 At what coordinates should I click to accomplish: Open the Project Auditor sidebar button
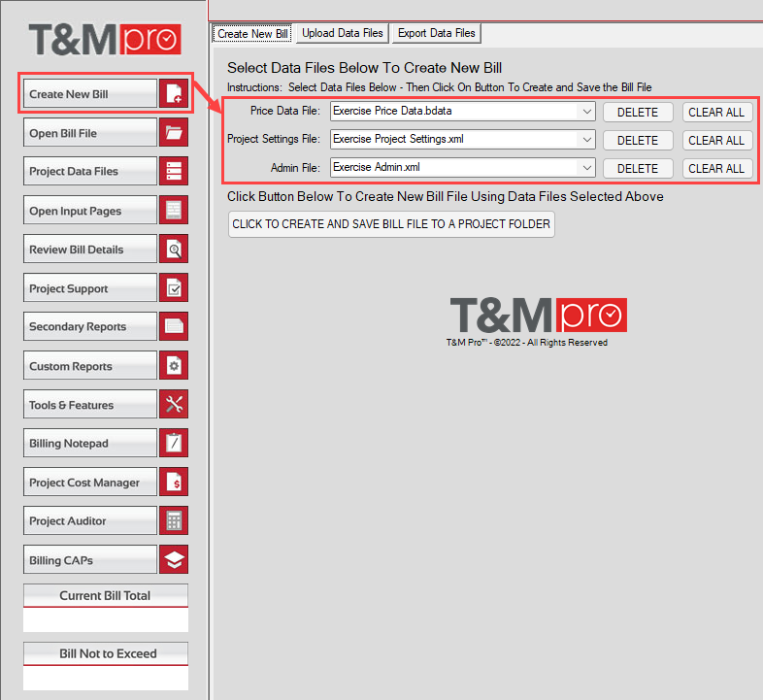pos(90,520)
